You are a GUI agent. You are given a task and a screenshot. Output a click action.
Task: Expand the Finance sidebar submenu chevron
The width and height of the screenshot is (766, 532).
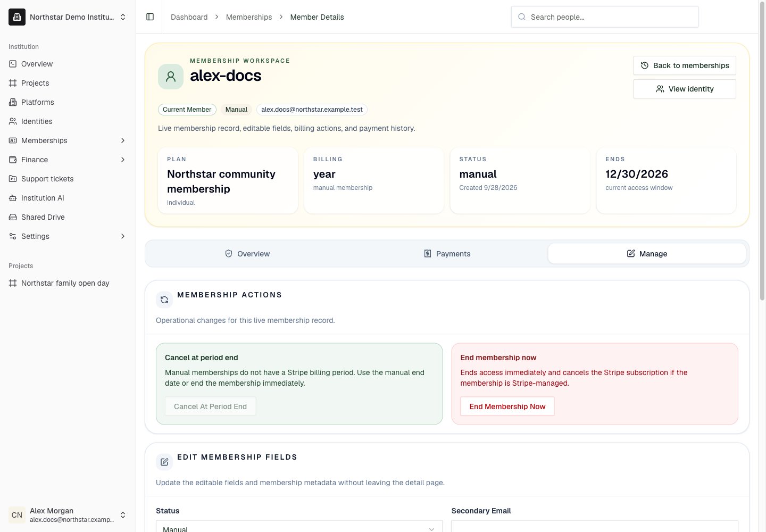(123, 160)
